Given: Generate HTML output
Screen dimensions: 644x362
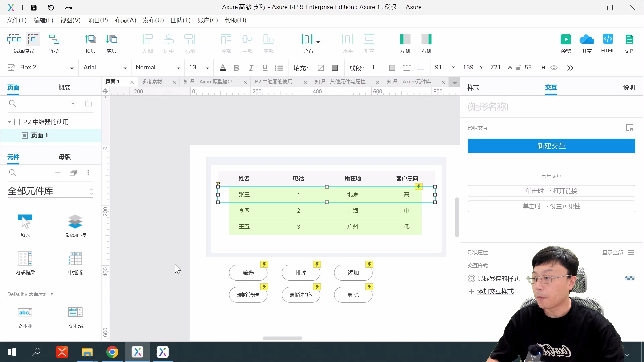Looking at the screenshot, I should pyautogui.click(x=608, y=43).
